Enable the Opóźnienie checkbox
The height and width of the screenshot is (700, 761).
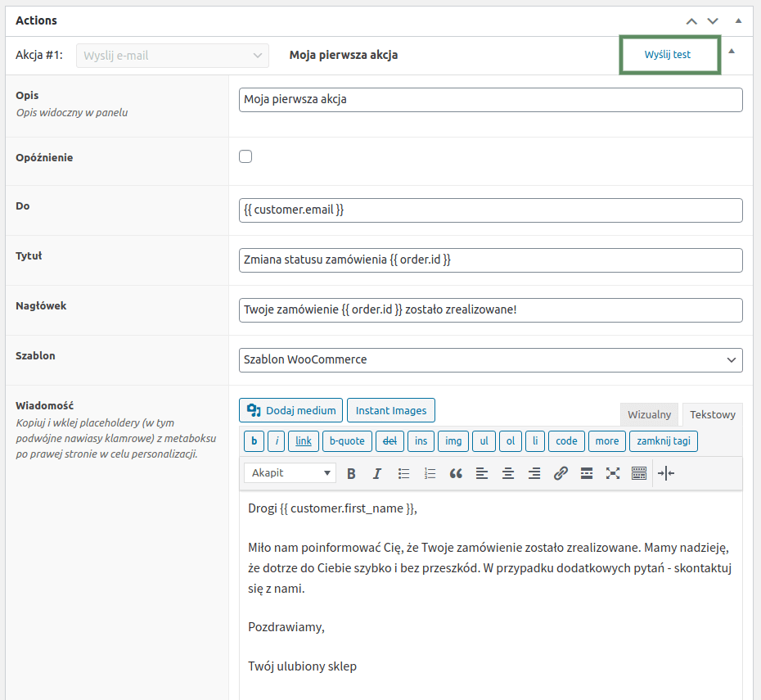coord(245,156)
